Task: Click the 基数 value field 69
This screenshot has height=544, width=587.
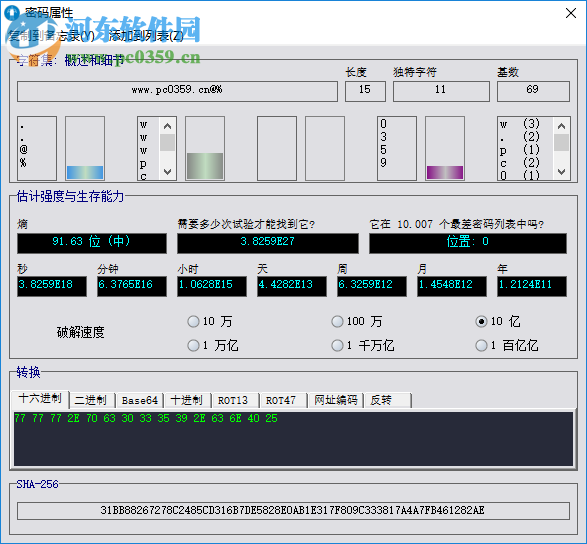Action: 533,91
